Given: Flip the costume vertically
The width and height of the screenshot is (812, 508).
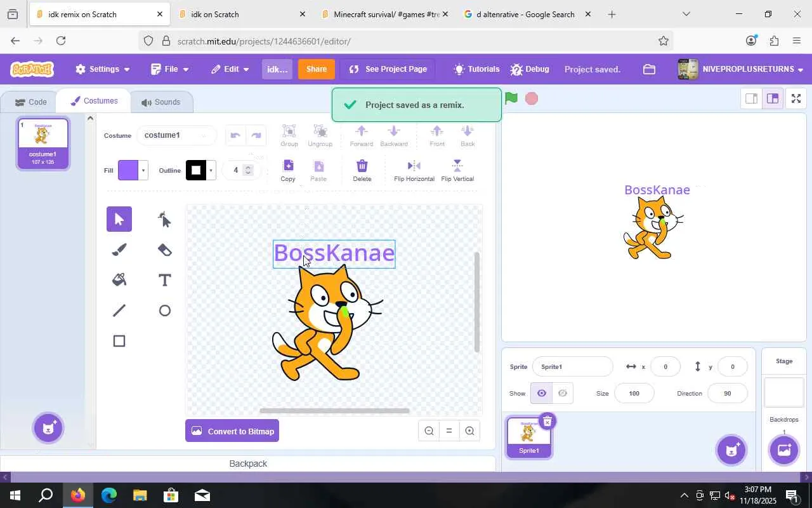Looking at the screenshot, I should [x=457, y=170].
